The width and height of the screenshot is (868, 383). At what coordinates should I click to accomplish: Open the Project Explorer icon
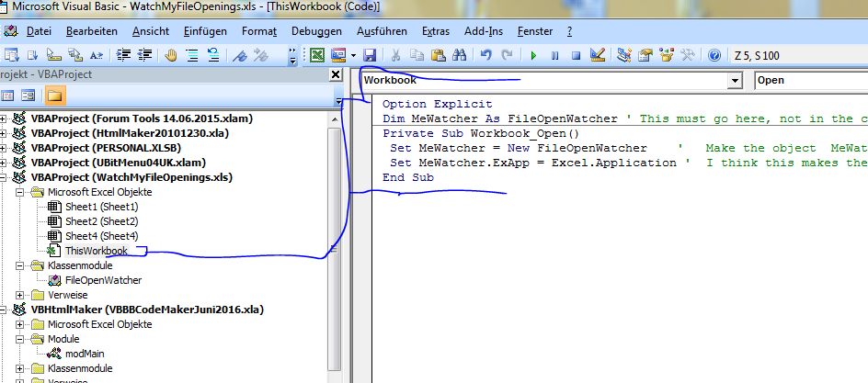pyautogui.click(x=623, y=55)
